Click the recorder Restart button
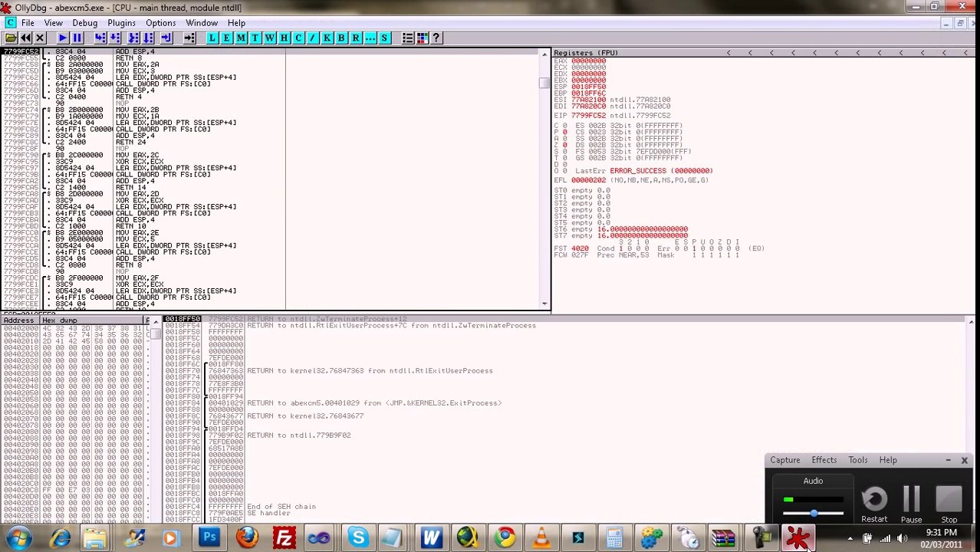980x552 pixels. pyautogui.click(x=874, y=505)
